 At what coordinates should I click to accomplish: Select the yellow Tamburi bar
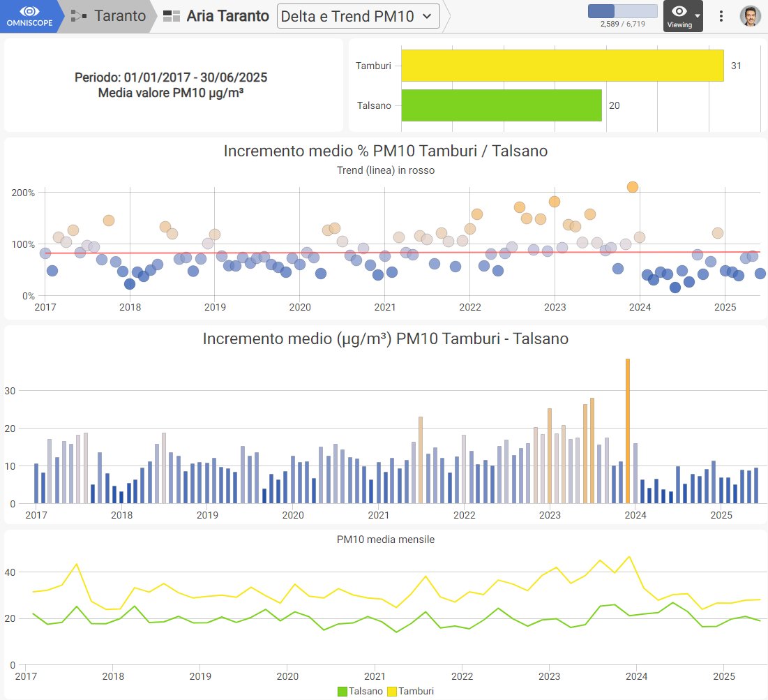[562, 65]
